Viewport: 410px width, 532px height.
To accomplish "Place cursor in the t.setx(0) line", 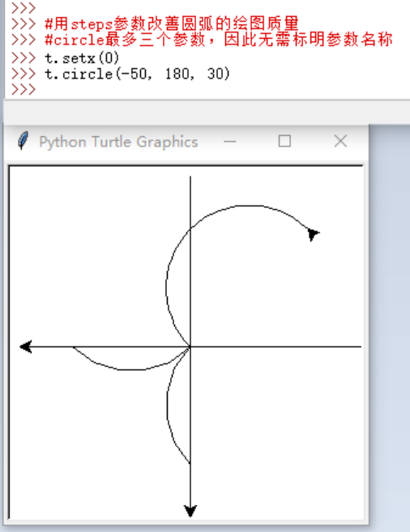I will coord(82,58).
